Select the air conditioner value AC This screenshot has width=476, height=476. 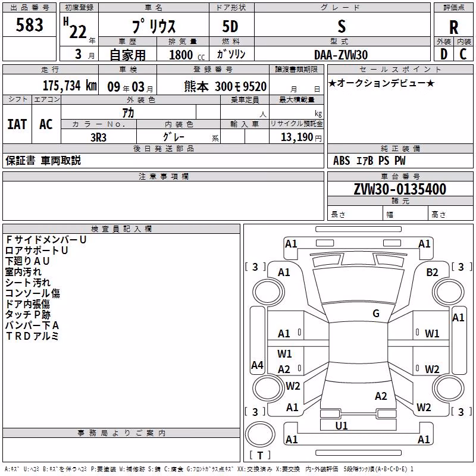tap(46, 124)
